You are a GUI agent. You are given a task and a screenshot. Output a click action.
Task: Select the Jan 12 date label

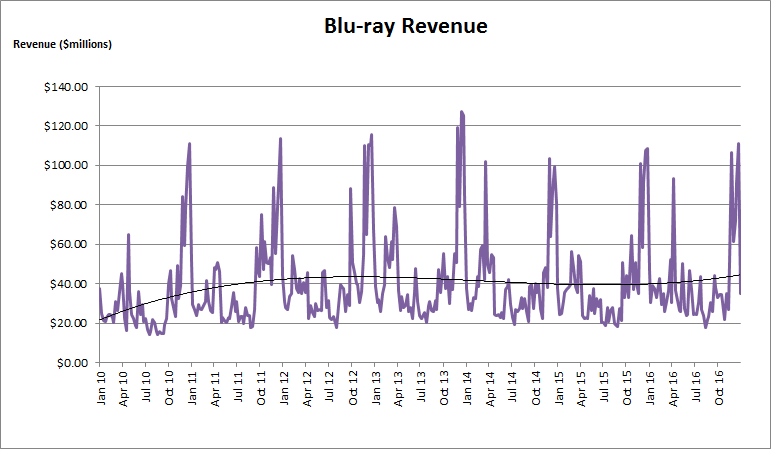point(284,388)
